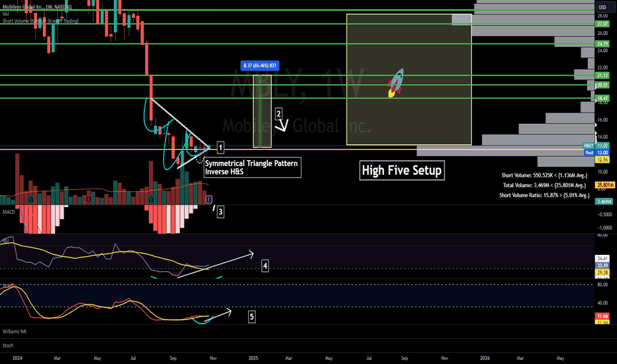Viewport: 617px width, 364px height.
Task: Click the yellow 12.56 price label
Action: pos(602,159)
